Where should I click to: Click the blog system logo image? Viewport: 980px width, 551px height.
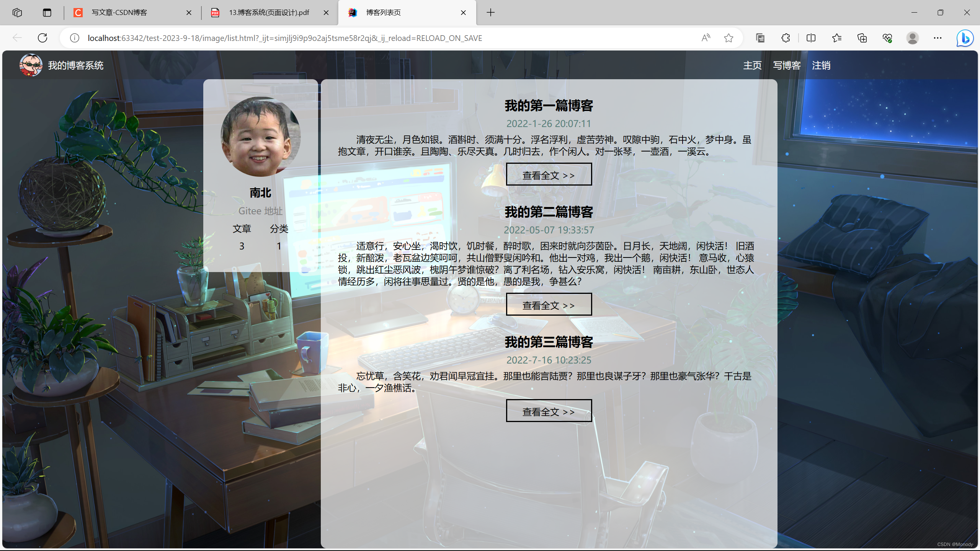click(x=31, y=65)
